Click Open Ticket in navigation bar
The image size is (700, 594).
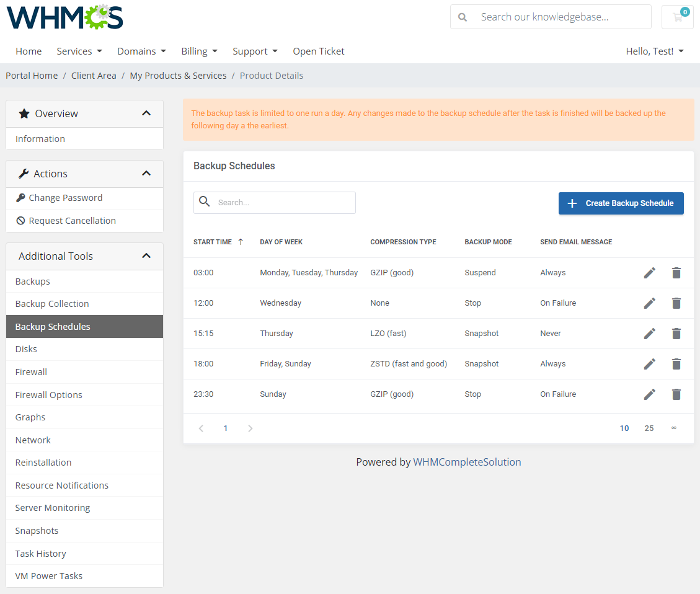[x=318, y=51]
